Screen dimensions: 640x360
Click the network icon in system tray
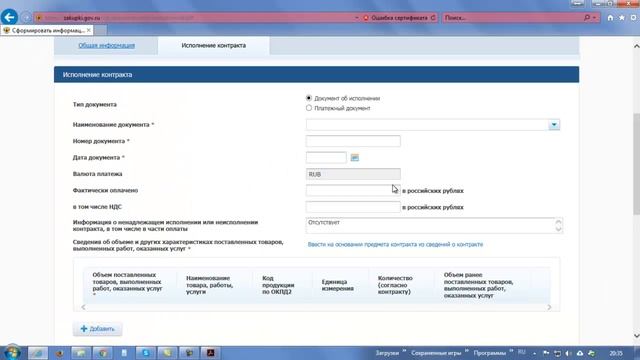[557, 353]
